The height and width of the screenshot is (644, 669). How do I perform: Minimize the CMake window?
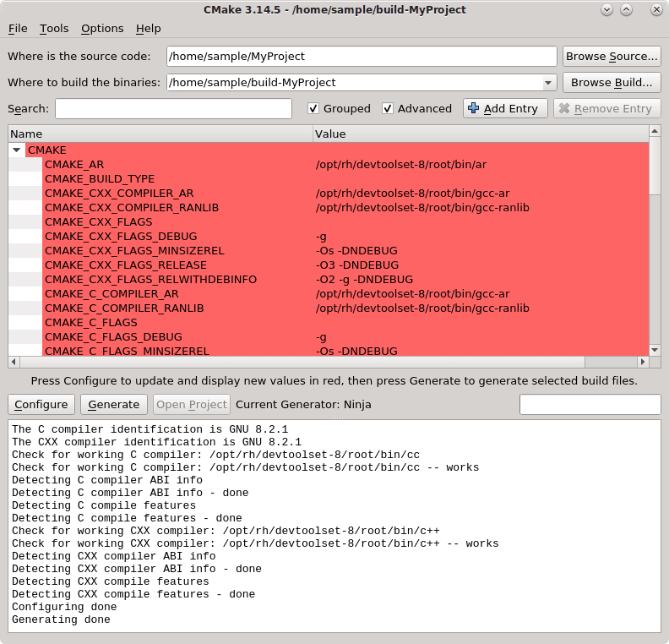click(606, 10)
